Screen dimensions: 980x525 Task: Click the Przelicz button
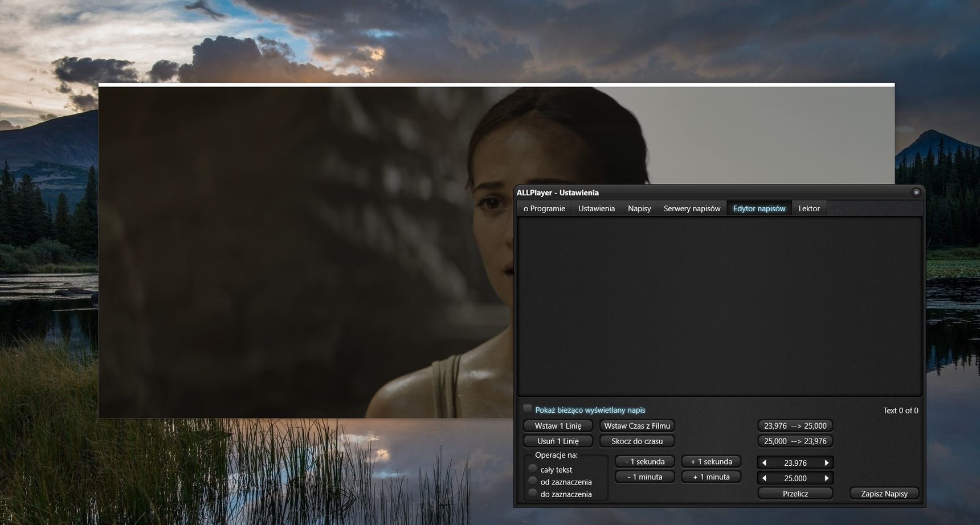[x=795, y=494]
